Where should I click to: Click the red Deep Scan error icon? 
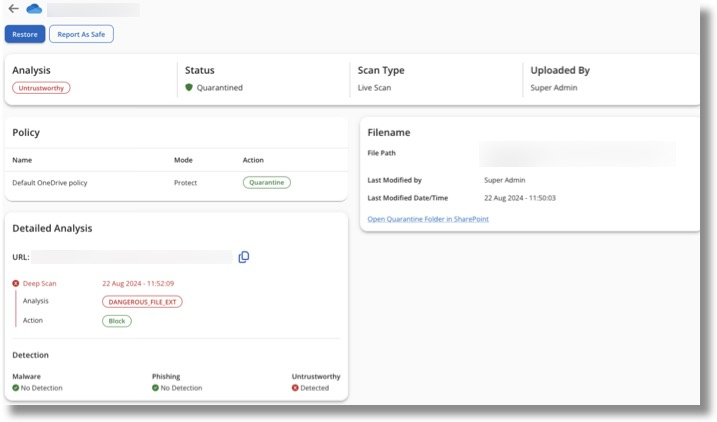point(16,283)
